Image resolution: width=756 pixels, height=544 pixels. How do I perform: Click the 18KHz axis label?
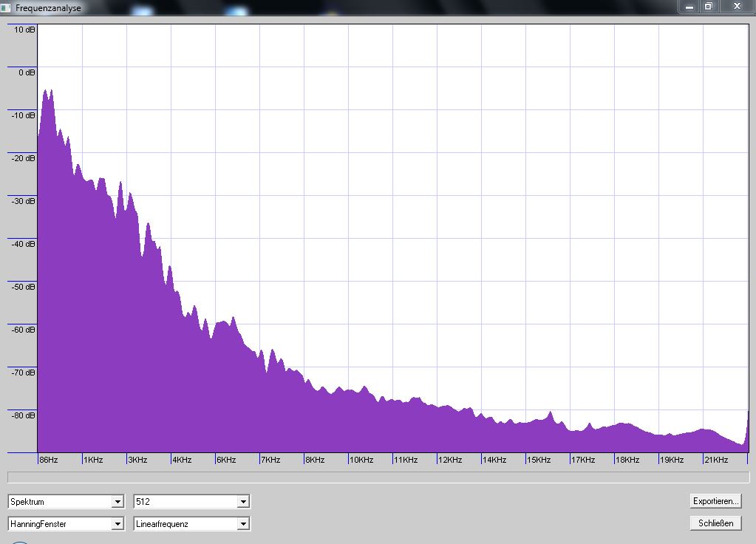pos(627,460)
